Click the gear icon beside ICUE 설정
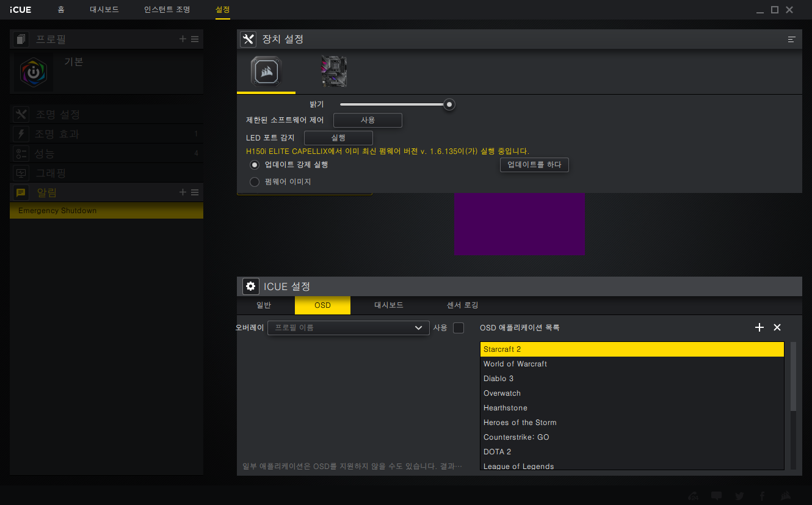812x505 pixels. pyautogui.click(x=250, y=286)
